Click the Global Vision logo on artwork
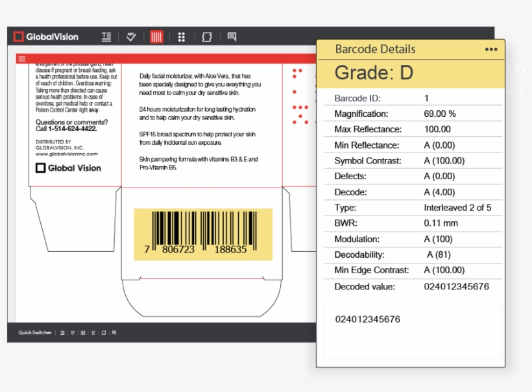 click(68, 167)
